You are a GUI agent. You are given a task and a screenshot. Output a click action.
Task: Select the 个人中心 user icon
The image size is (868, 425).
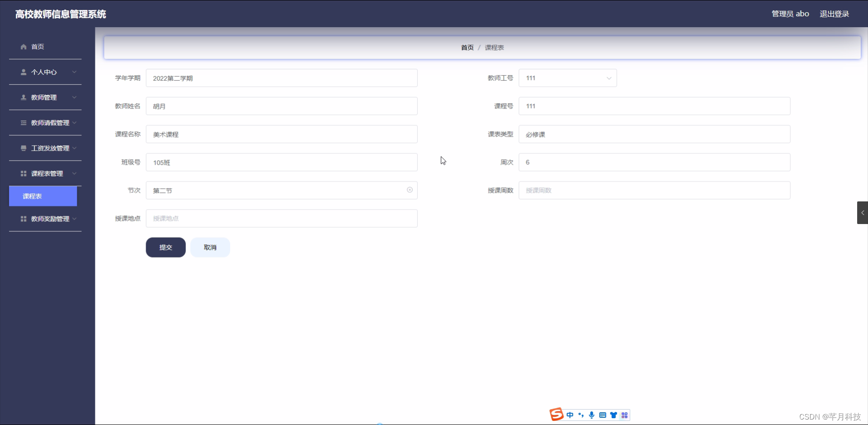coord(23,72)
